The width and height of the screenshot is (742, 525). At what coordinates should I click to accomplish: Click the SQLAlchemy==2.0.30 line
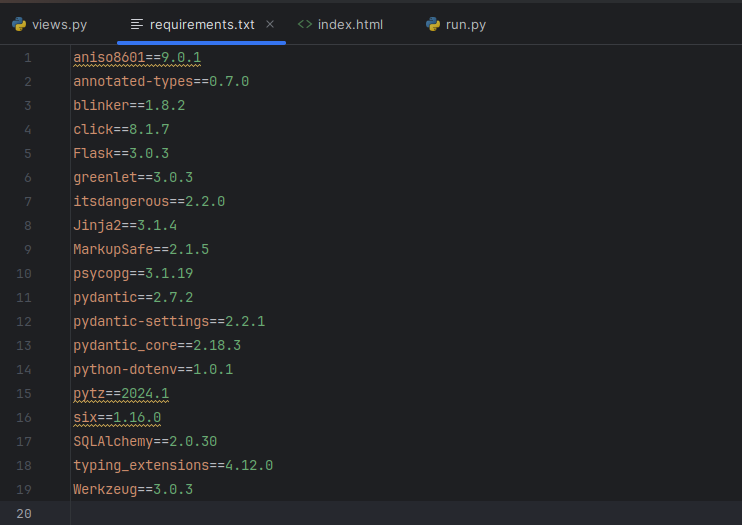(x=145, y=442)
